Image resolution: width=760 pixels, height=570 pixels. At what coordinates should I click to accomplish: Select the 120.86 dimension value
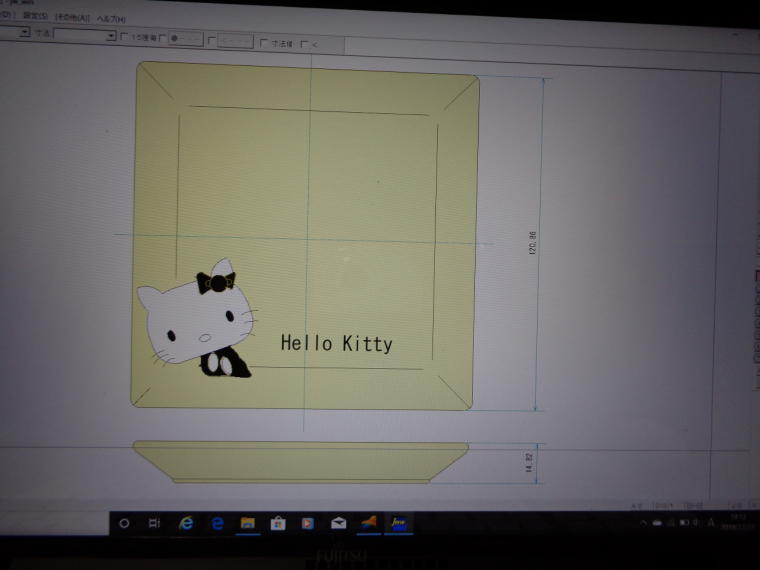click(533, 243)
